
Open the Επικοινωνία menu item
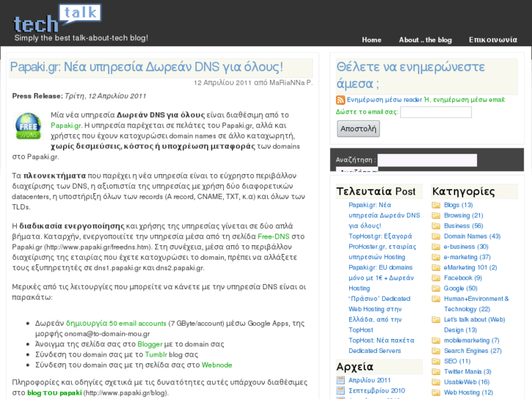click(493, 40)
